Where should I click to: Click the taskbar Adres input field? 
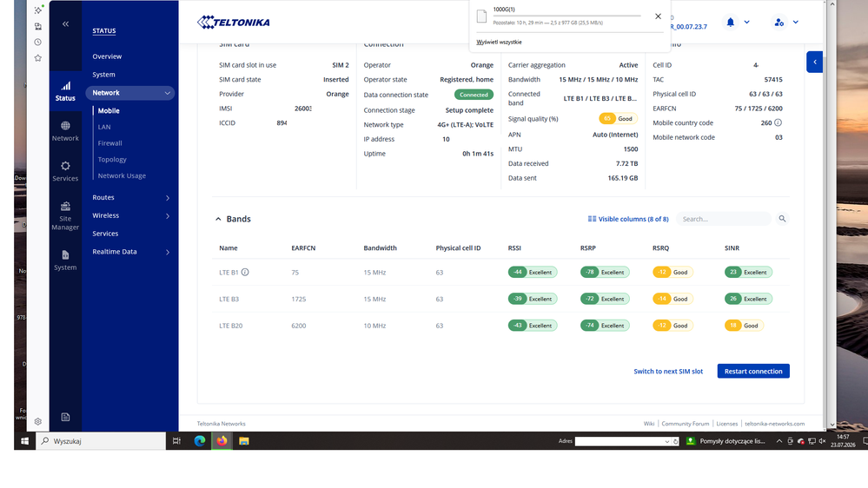pos(619,441)
